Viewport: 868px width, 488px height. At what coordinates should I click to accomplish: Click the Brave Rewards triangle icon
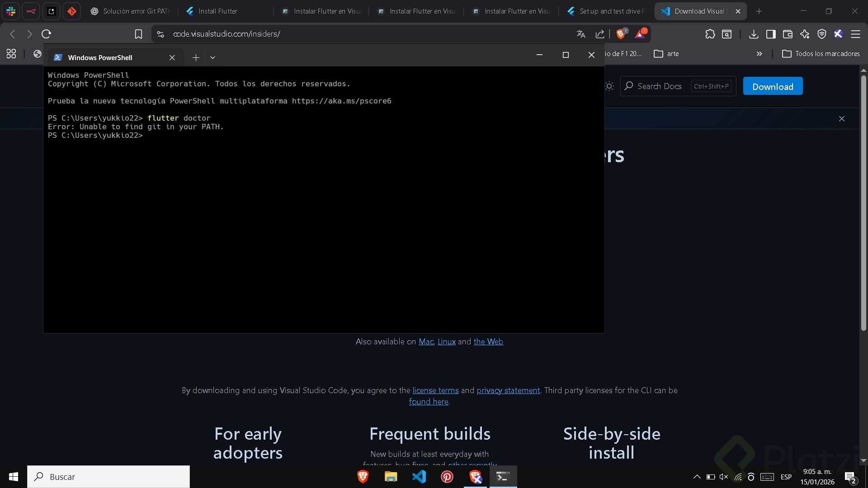coord(640,34)
